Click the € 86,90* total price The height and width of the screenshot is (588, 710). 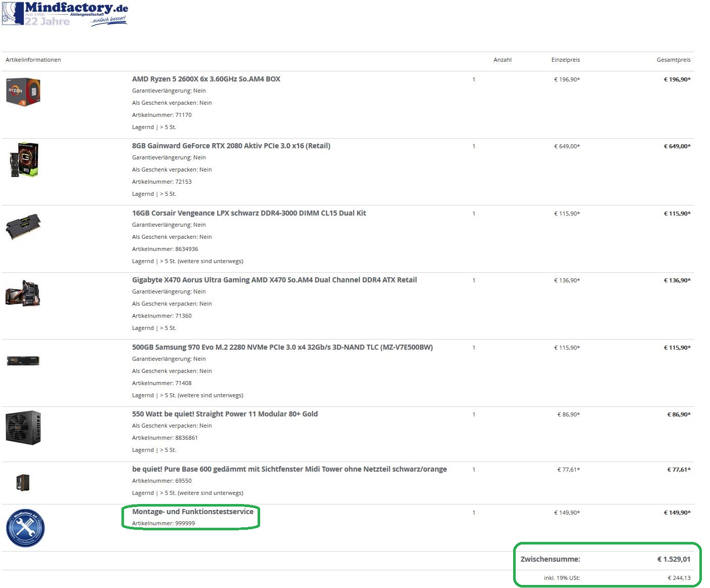(x=679, y=414)
